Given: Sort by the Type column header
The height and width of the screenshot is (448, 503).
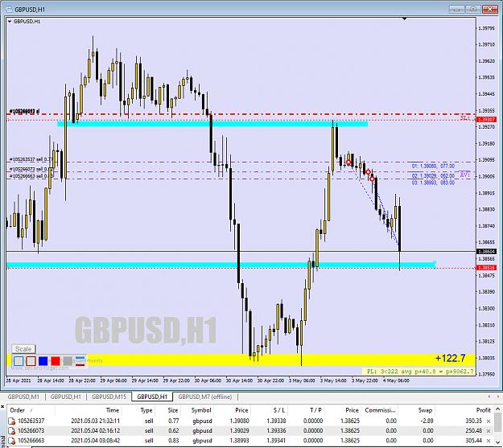Looking at the screenshot, I should tap(146, 410).
